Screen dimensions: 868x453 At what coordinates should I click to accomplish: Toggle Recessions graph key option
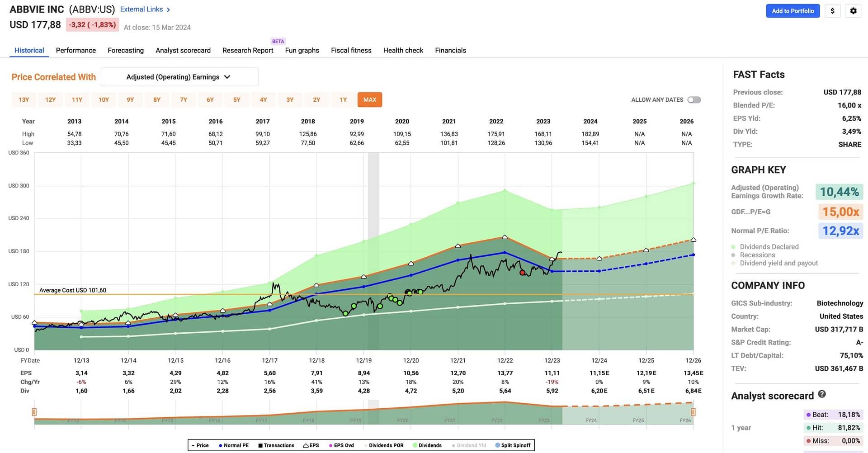point(753,255)
